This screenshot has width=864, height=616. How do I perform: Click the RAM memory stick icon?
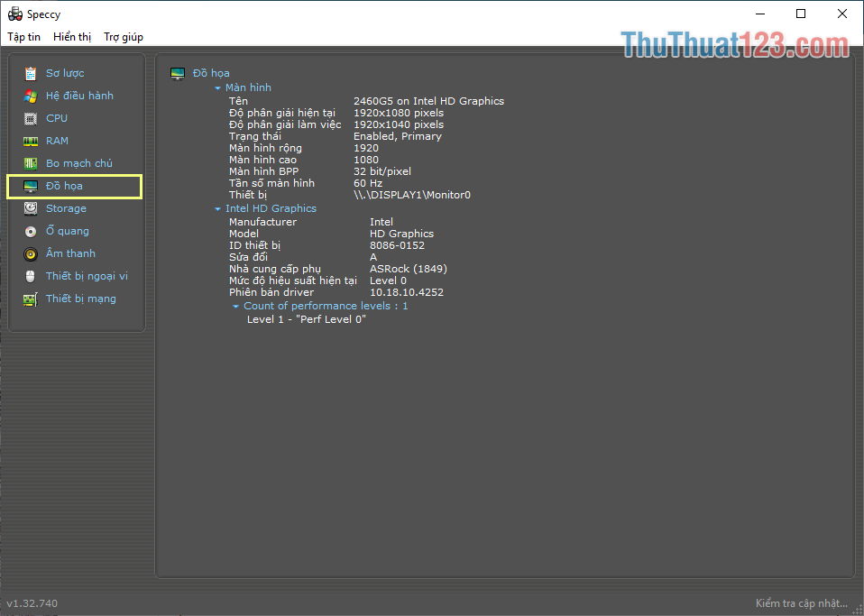31,141
